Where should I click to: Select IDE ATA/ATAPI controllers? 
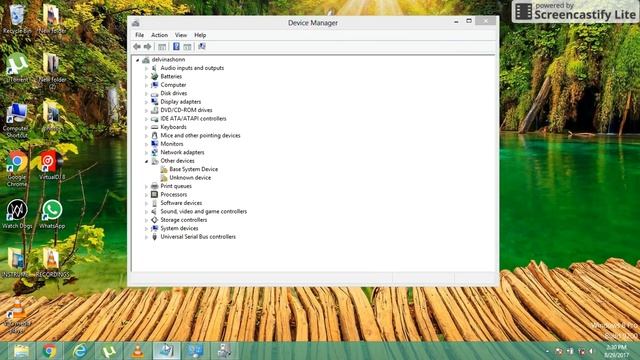click(x=193, y=118)
